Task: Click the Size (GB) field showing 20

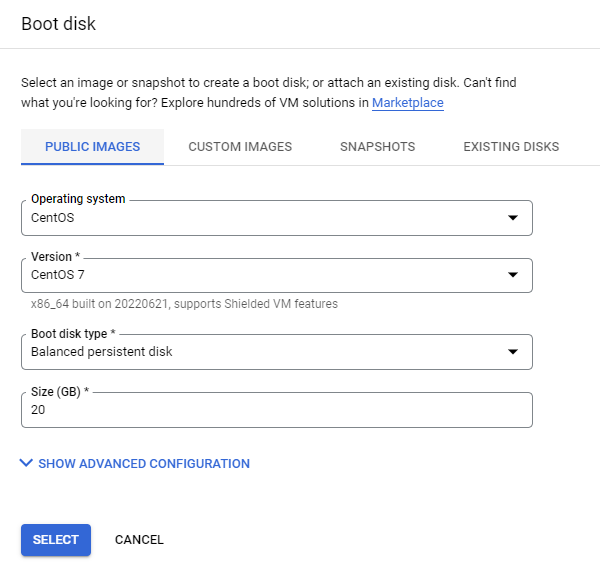Action: point(277,409)
